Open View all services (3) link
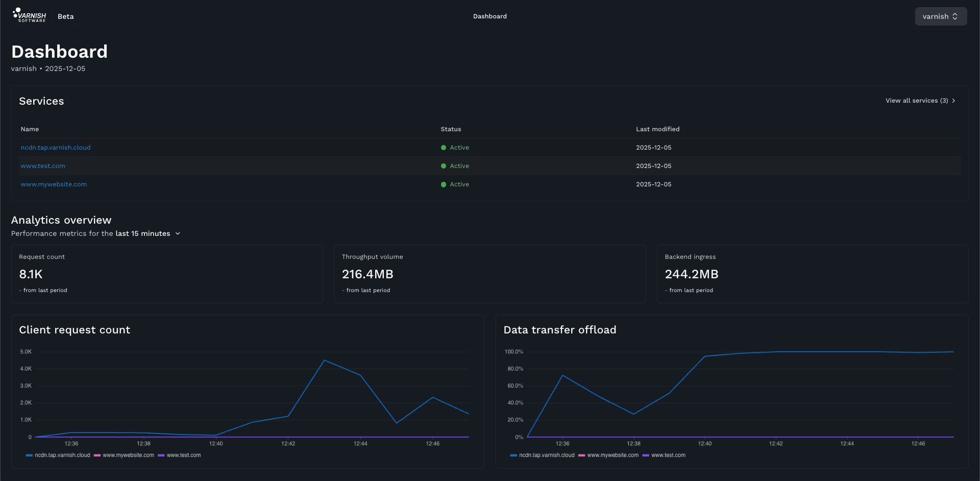The image size is (980, 481). [920, 101]
